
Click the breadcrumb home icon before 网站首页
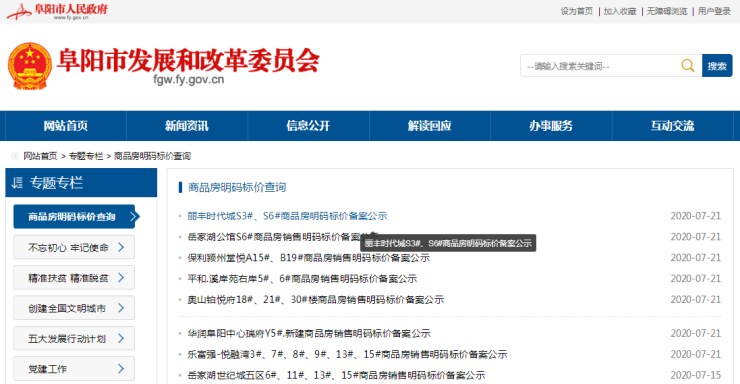pos(15,156)
